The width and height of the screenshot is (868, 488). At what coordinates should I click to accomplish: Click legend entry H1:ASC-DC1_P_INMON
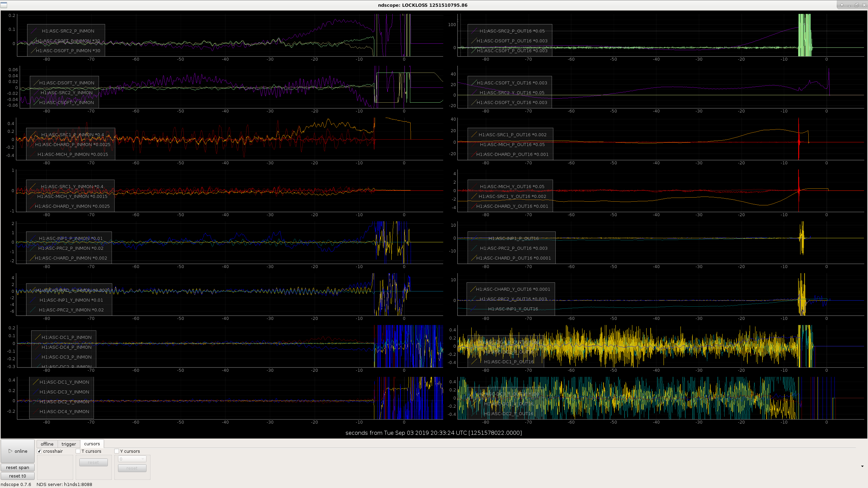66,337
